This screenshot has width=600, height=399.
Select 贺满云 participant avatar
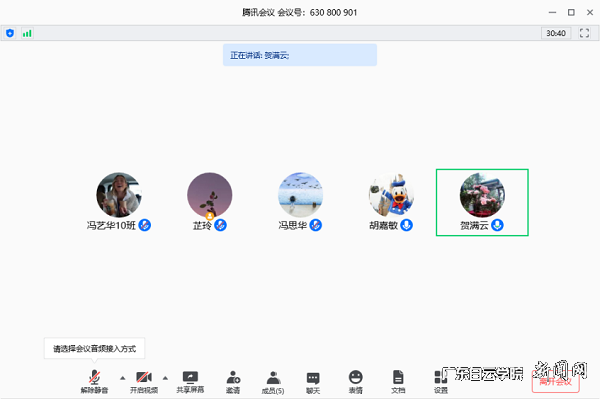point(482,195)
